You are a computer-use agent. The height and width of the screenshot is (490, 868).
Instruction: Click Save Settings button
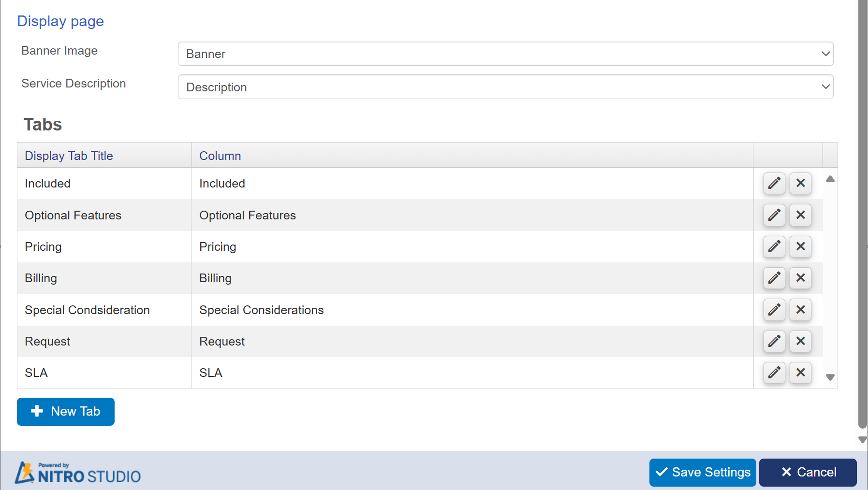[703, 472]
